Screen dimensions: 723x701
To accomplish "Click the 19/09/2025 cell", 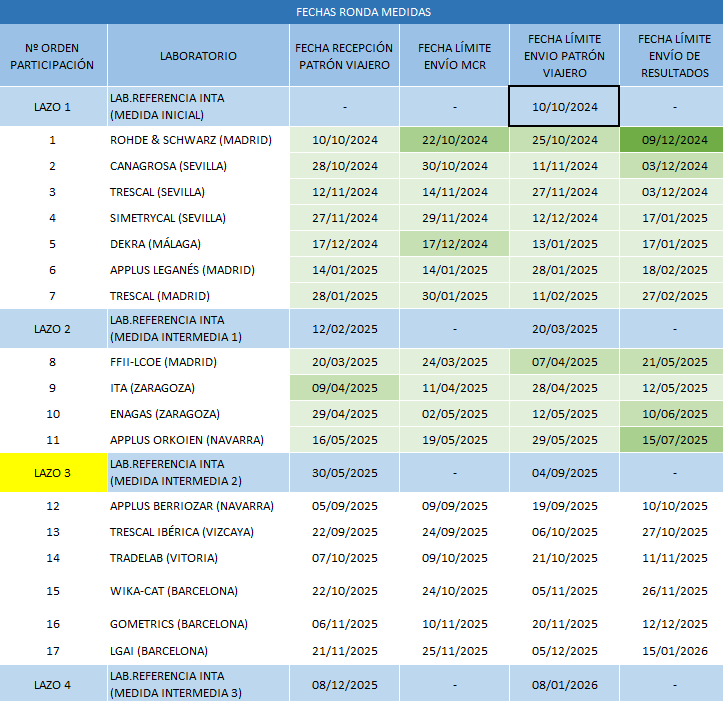I will click(x=564, y=506).
